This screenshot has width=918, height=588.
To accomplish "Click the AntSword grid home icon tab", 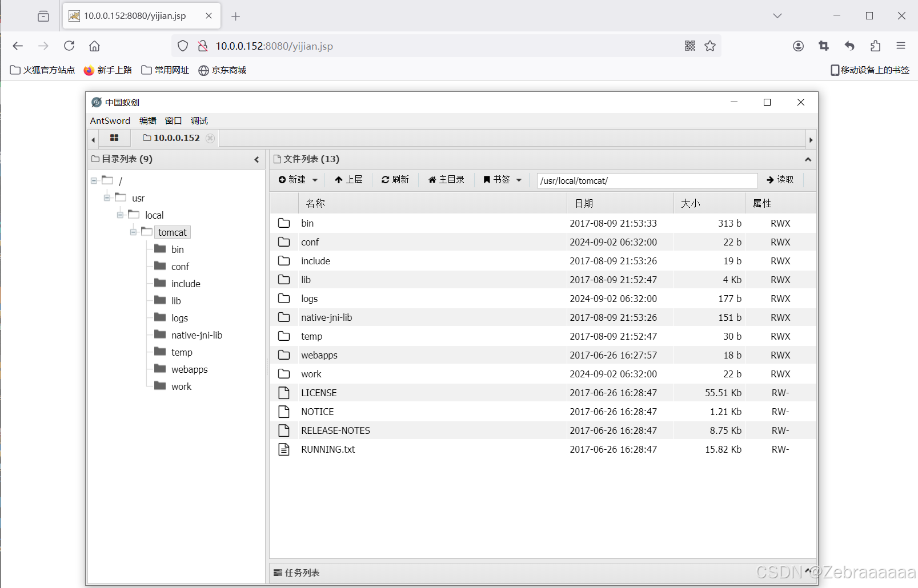I will [114, 138].
